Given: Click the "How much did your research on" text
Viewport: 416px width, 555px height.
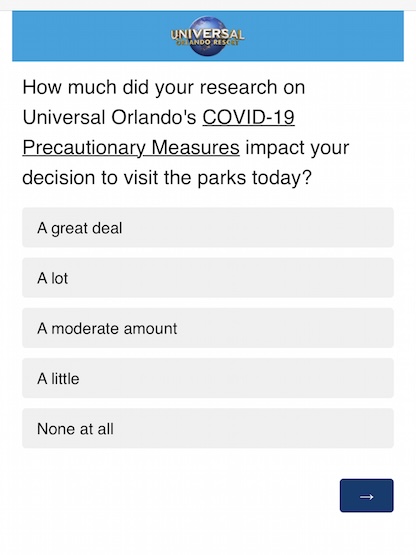Looking at the screenshot, I should tap(164, 87).
